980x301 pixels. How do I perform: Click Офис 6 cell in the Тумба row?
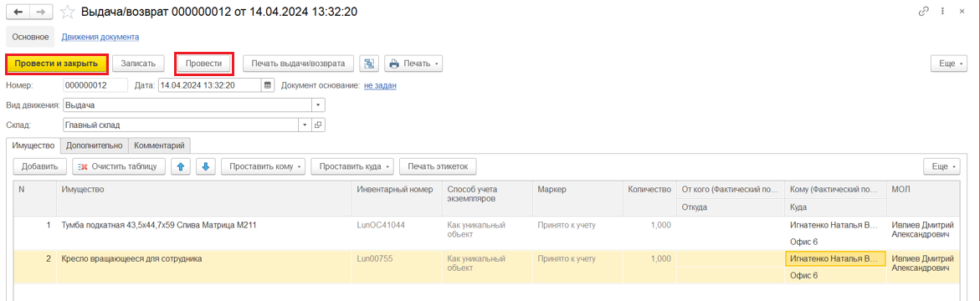click(835, 242)
